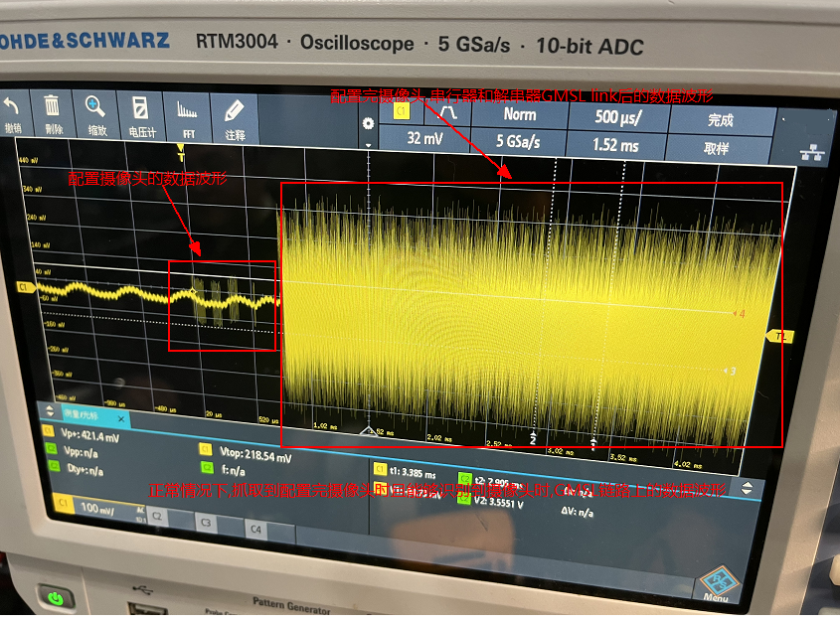The image size is (840, 623).
Task: Tap the Vpp: n/a measurement
Action: pos(82,453)
